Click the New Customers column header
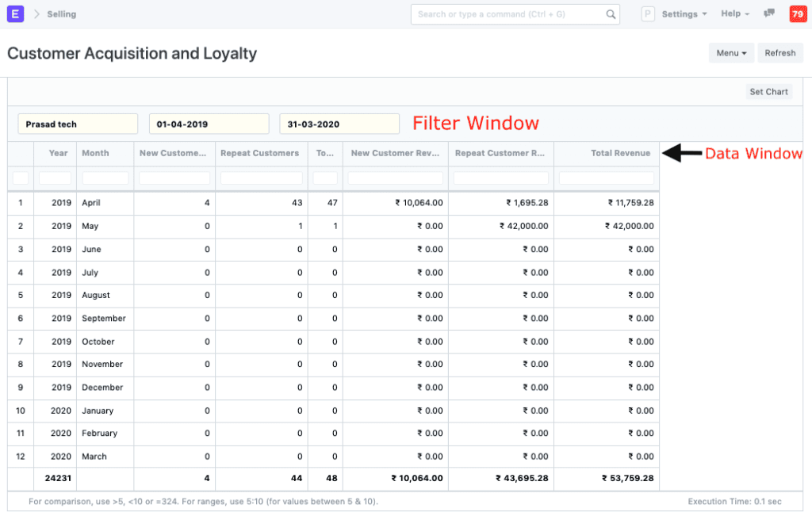 174,153
